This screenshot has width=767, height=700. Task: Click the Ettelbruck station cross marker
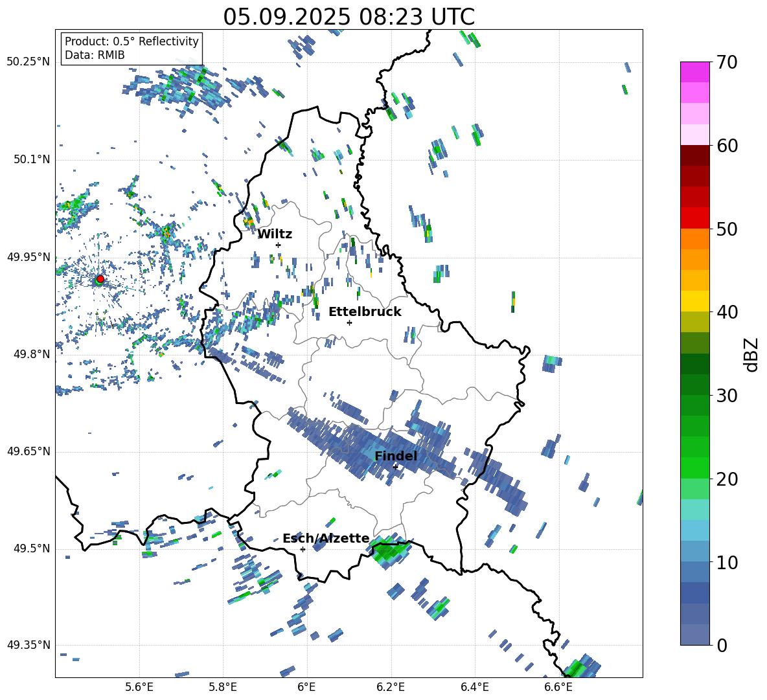tap(349, 322)
